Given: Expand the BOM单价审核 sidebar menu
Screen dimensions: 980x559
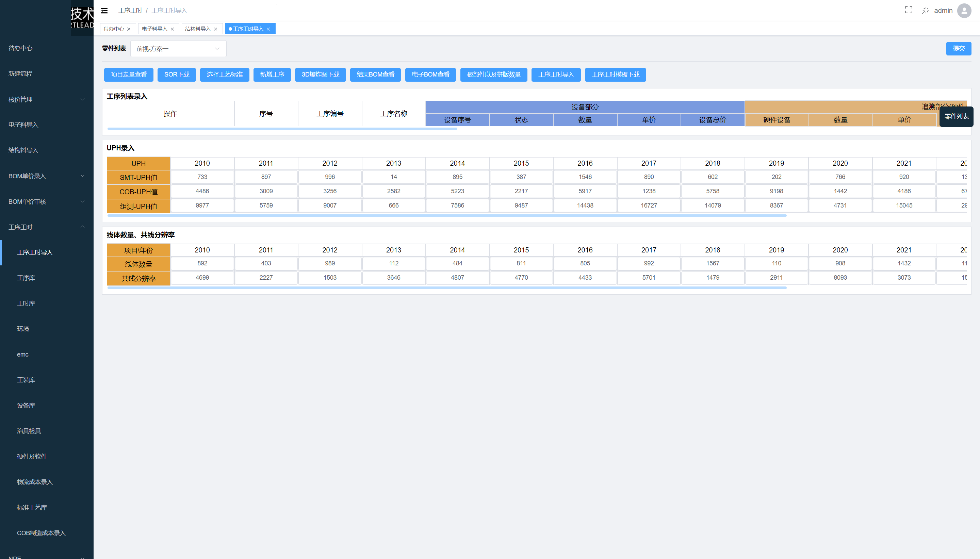Looking at the screenshot, I should click(46, 201).
